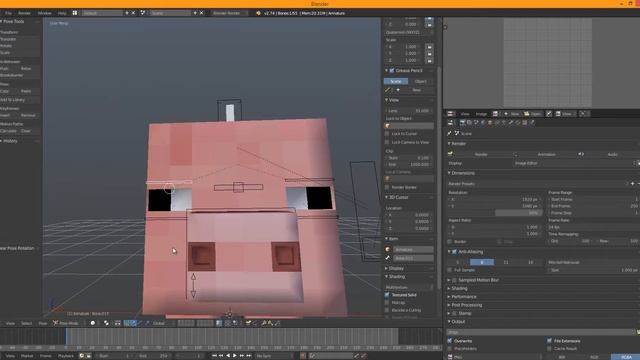Expand the Display panel in sidebar
The height and width of the screenshot is (360, 640).
pos(396,268)
